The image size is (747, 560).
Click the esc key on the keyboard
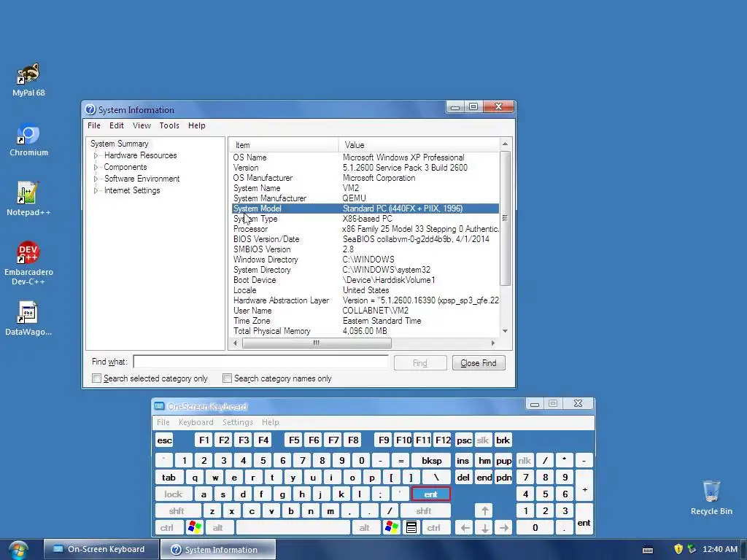[164, 440]
